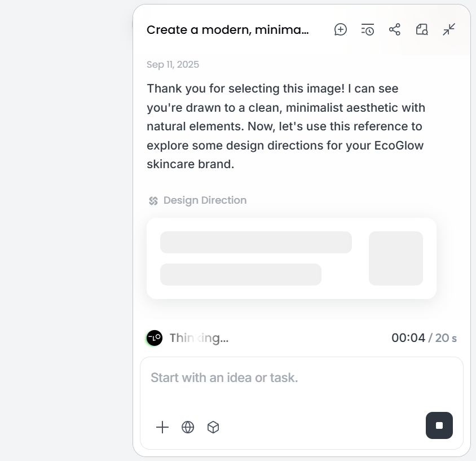Collapse the chat panel with inward arrows
This screenshot has width=476, height=461.
point(448,29)
